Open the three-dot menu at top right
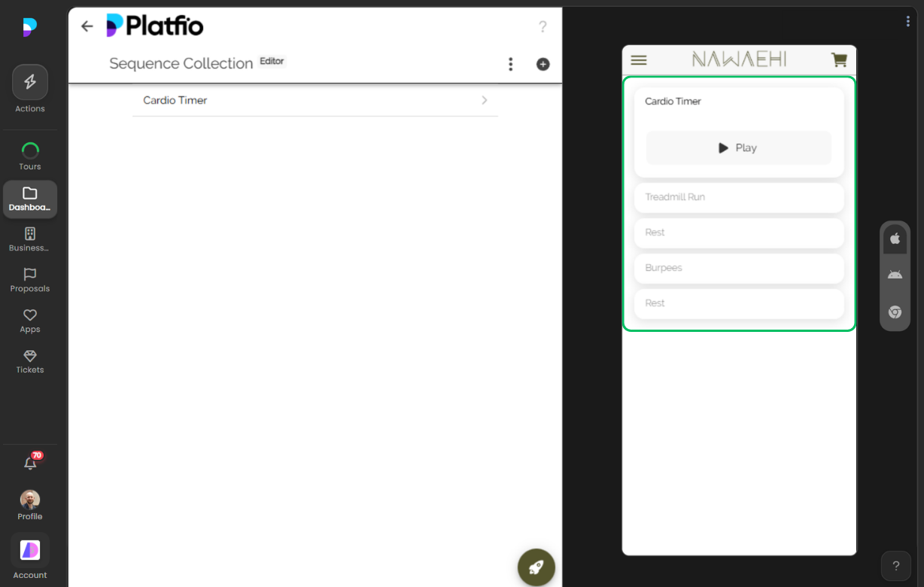The image size is (924, 587). 907,20
